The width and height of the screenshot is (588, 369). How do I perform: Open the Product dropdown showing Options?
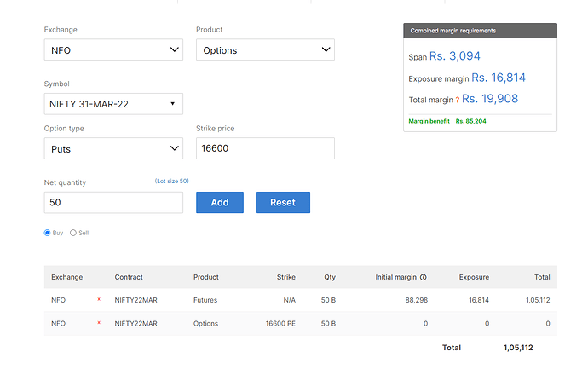point(265,50)
